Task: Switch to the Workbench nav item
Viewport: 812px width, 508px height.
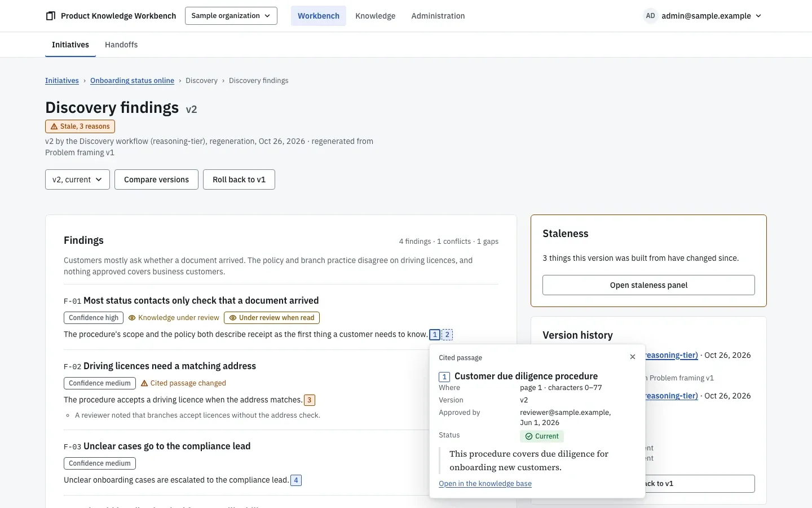Action: 319,16
